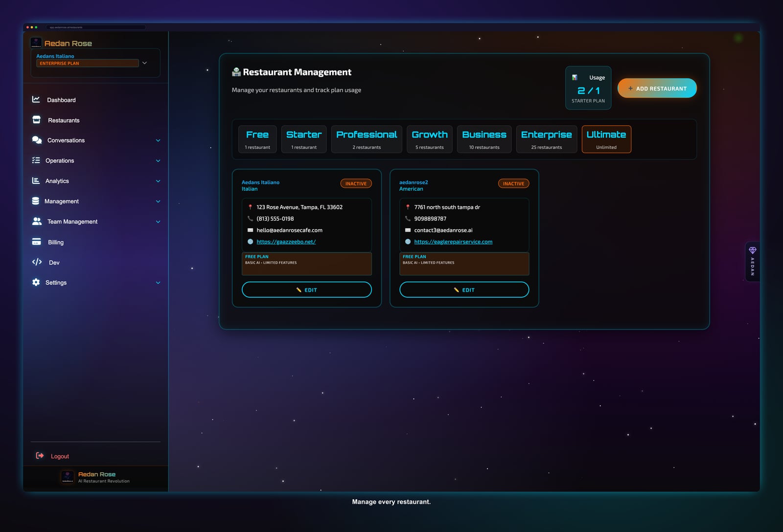
Task: Click the 2 / 1 usage count
Action: pos(588,90)
